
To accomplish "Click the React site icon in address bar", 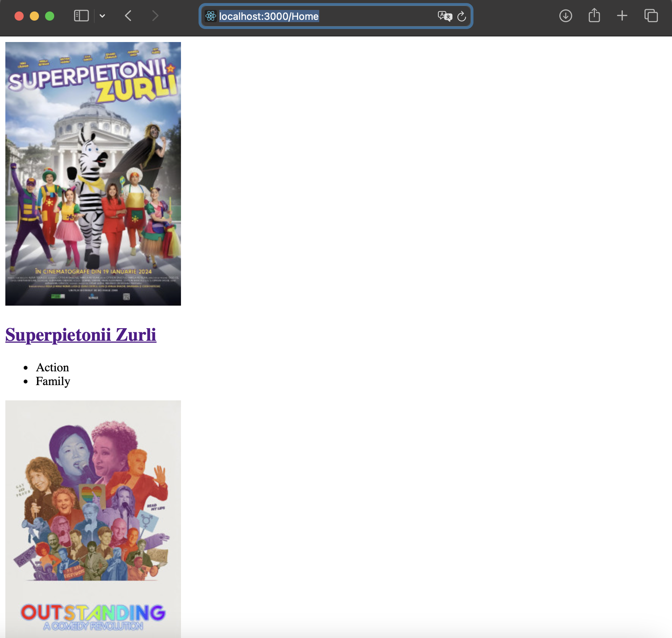I will (x=211, y=16).
